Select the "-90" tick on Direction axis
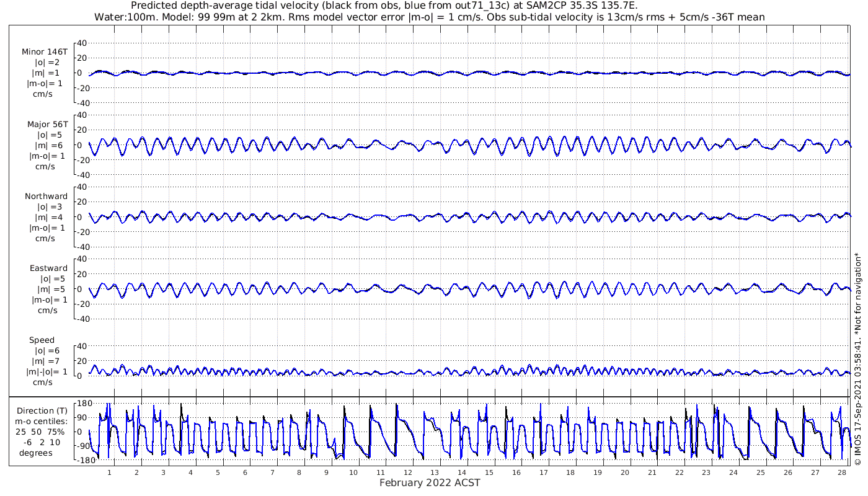Image resolution: width=868 pixels, height=496 pixels. point(84,446)
